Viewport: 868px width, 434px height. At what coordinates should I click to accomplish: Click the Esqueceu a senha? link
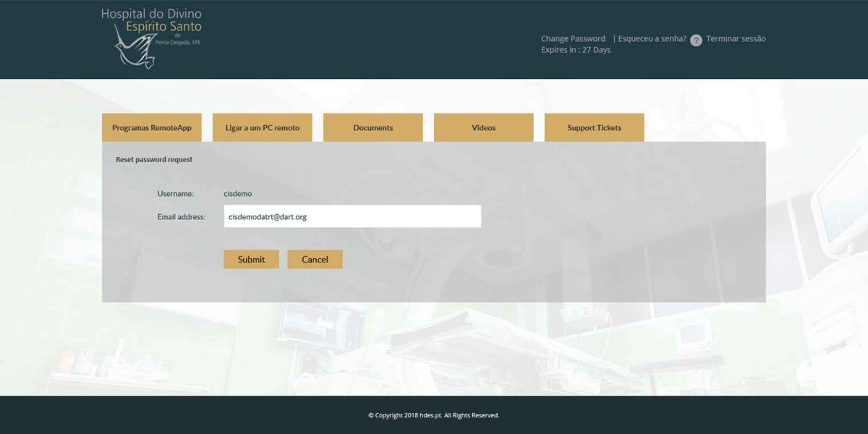tap(652, 39)
